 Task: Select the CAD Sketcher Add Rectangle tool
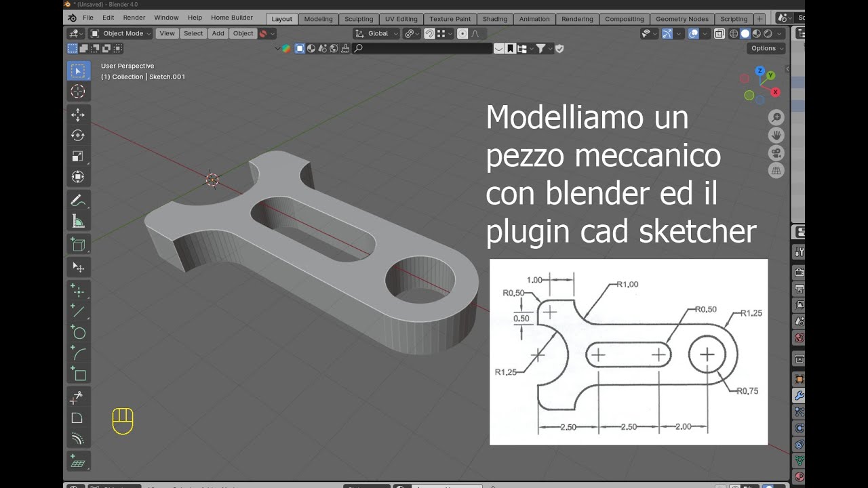pyautogui.click(x=78, y=373)
